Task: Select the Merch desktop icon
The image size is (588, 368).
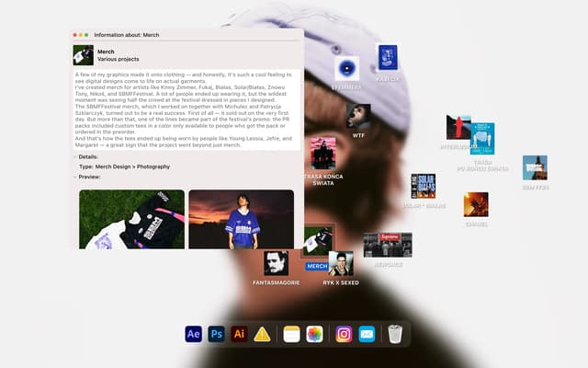Action: click(317, 241)
